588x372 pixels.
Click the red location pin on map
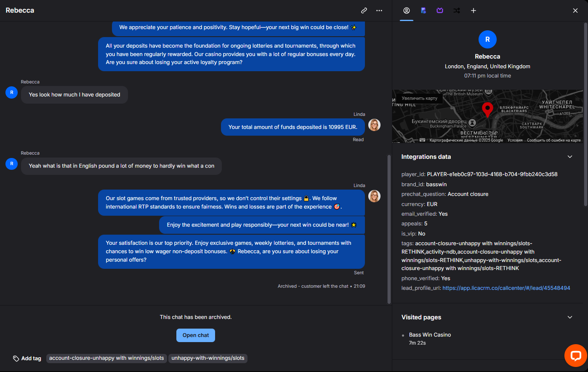coord(487,109)
